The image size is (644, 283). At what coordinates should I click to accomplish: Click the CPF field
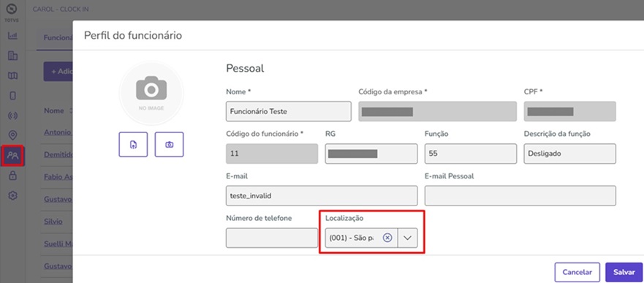(x=569, y=111)
